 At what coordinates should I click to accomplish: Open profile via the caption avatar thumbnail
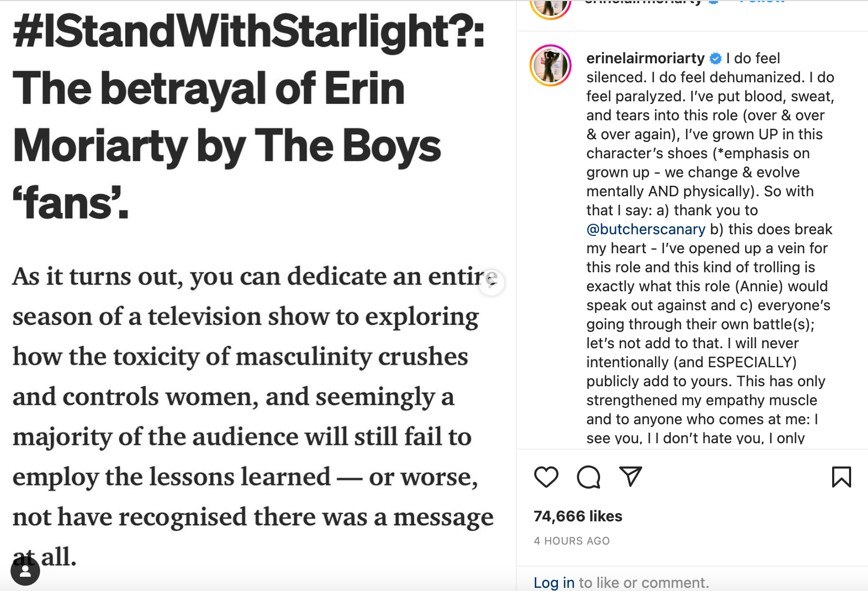[x=550, y=65]
